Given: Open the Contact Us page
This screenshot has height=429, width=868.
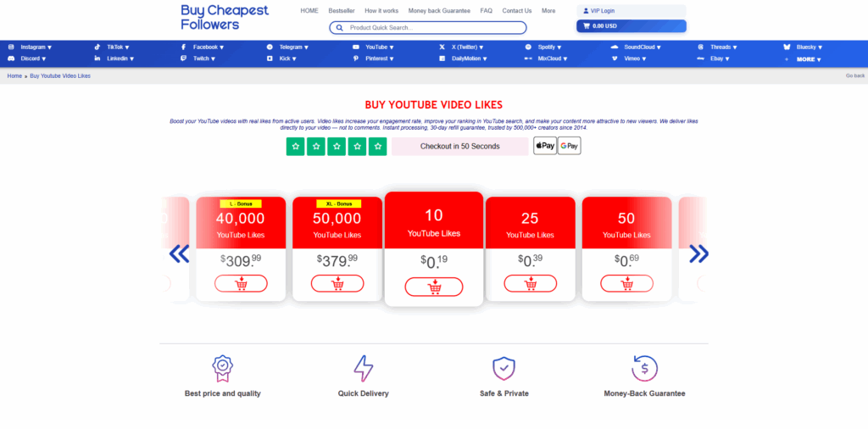Looking at the screenshot, I should tap(516, 10).
